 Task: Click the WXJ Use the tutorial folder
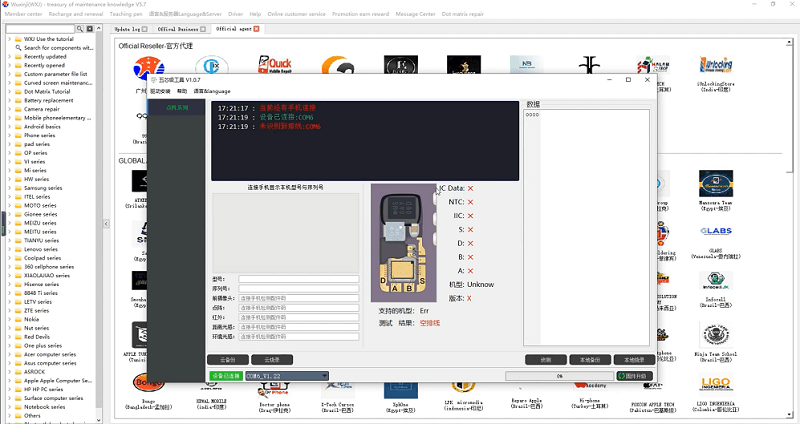click(x=48, y=39)
